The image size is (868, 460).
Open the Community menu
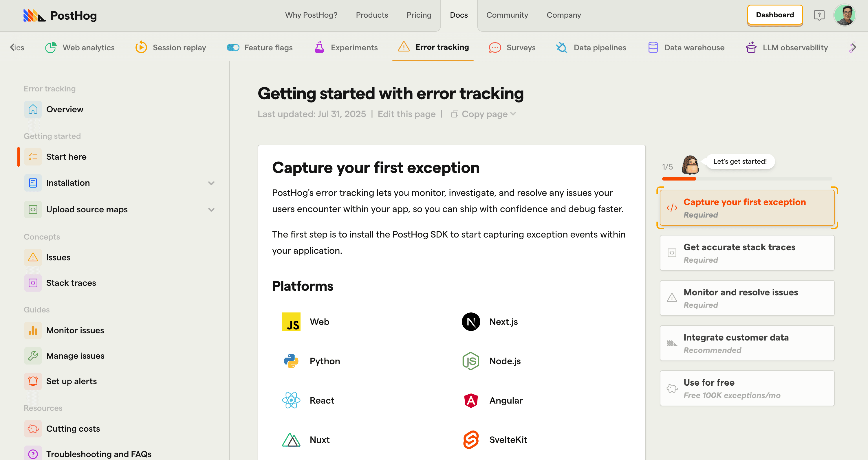pos(507,15)
